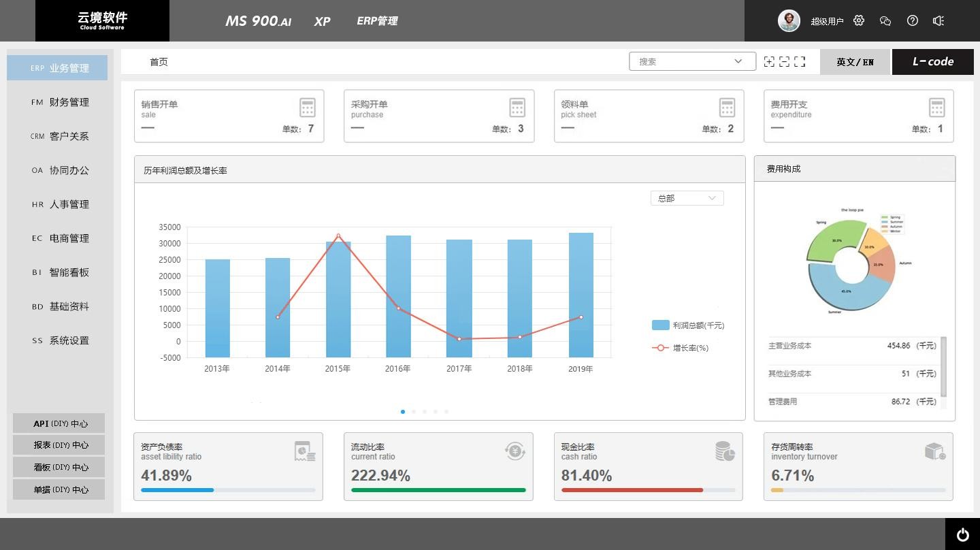Image resolution: width=980 pixels, height=550 pixels.
Task: Click the 现金比率 red progress bar
Action: tap(632, 490)
